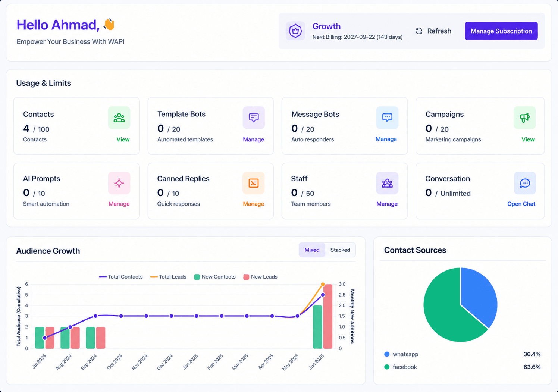
Task: Click the AI Prompts sparkle icon
Action: tap(119, 183)
